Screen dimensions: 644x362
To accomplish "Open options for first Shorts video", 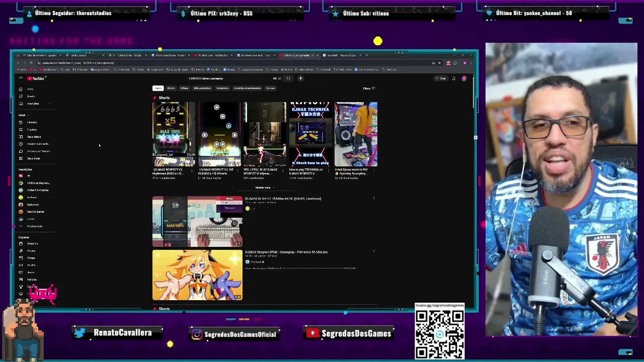I will [192, 170].
